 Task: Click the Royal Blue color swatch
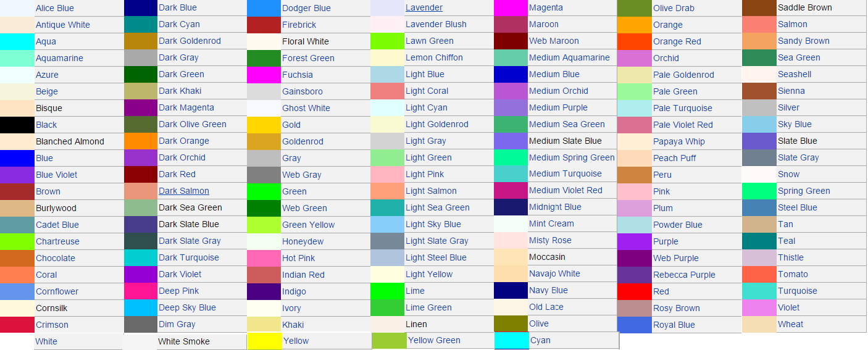click(634, 325)
